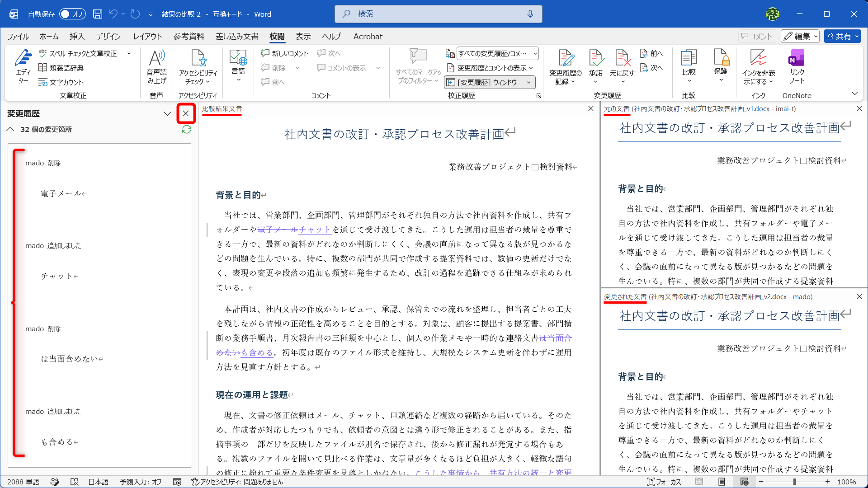Click the zoom in plus button

point(827,482)
